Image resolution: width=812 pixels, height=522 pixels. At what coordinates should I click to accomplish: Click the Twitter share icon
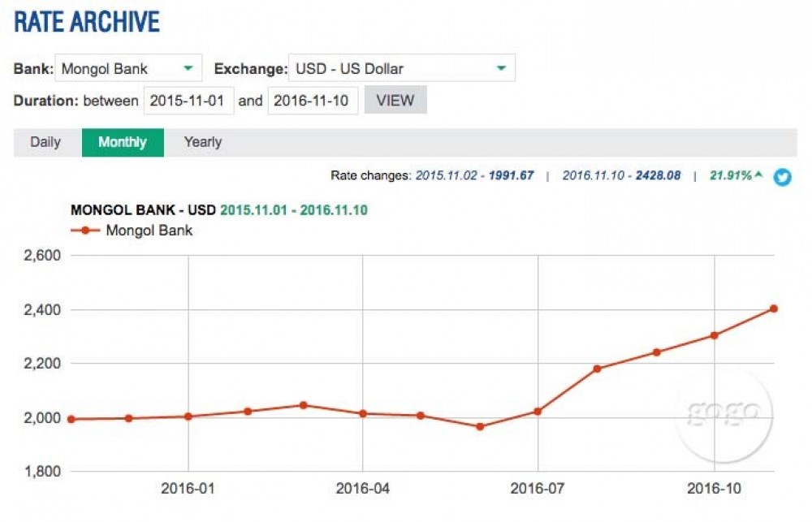pyautogui.click(x=782, y=176)
